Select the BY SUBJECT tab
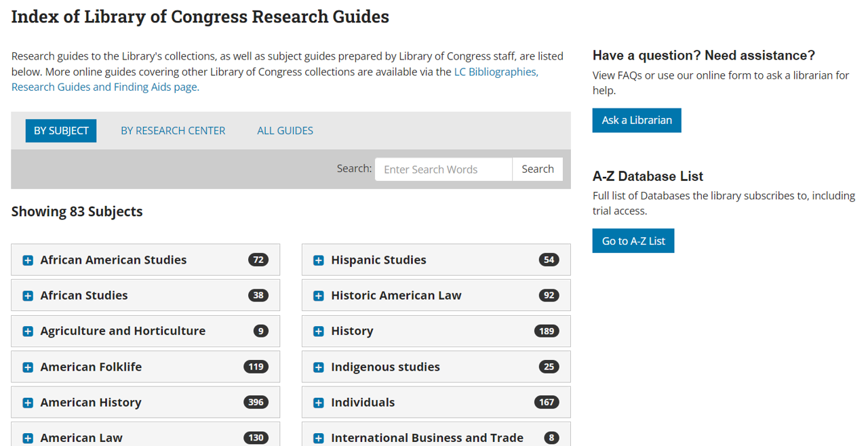 [61, 131]
